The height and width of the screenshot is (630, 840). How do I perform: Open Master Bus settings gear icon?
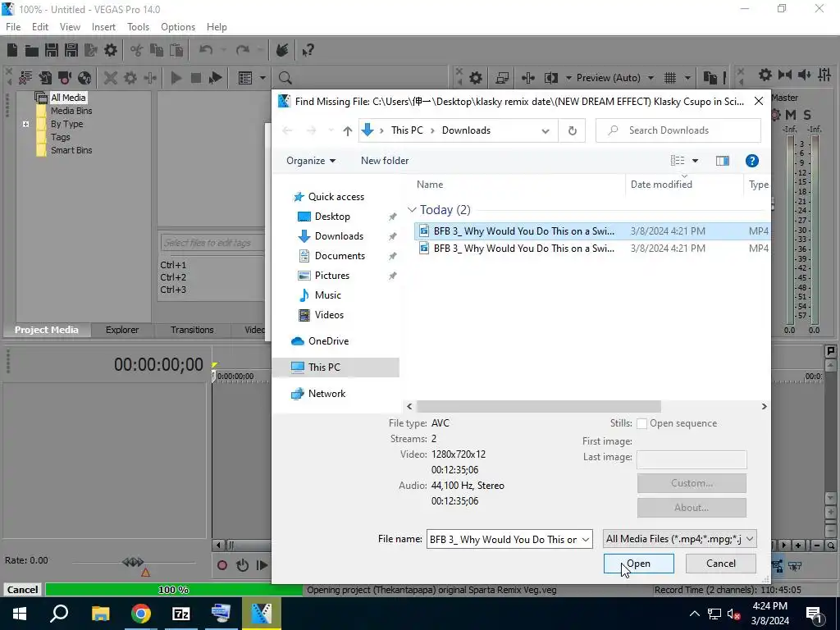(x=765, y=75)
